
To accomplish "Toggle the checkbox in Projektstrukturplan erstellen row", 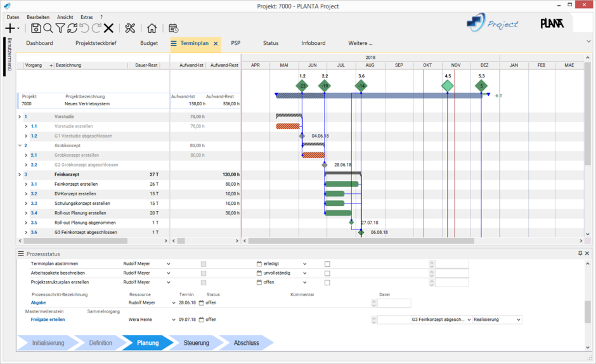I will (327, 282).
